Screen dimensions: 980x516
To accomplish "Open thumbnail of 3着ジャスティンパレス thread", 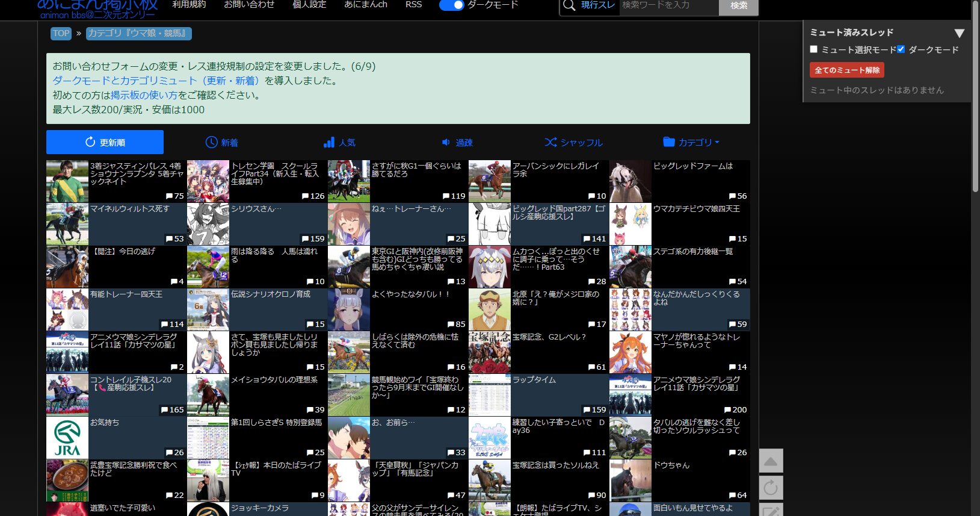I will [67, 181].
